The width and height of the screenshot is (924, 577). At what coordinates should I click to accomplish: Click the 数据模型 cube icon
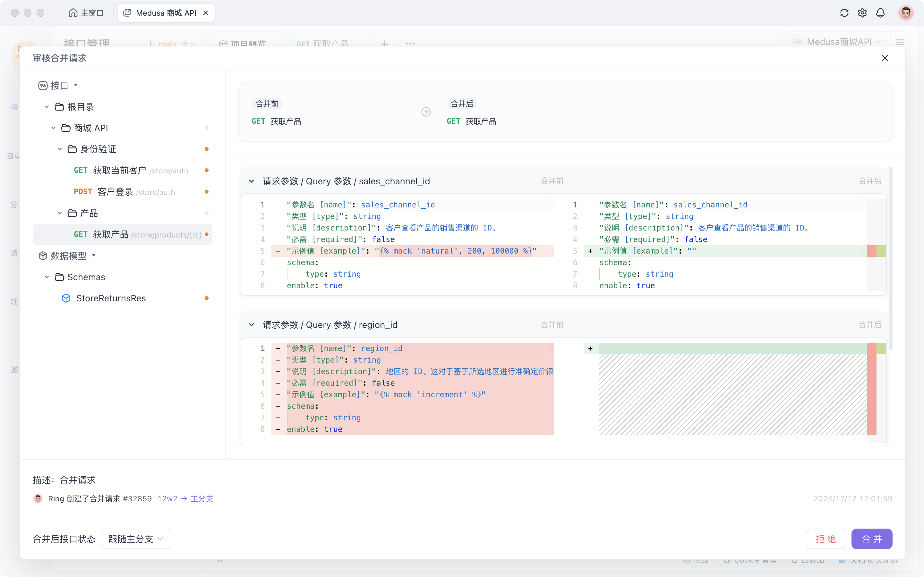pos(43,256)
